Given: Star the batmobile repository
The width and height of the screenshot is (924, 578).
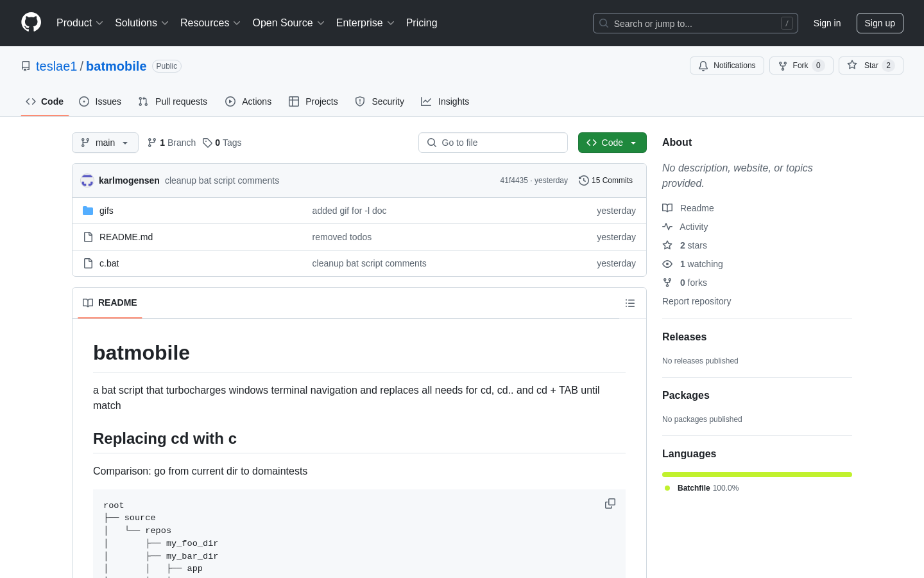Looking at the screenshot, I should point(871,66).
